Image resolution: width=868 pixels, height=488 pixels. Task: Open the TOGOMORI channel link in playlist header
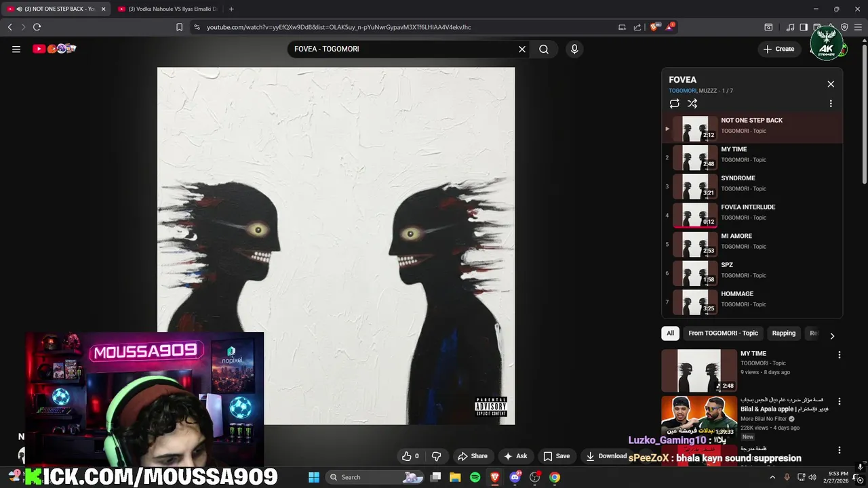click(x=682, y=91)
